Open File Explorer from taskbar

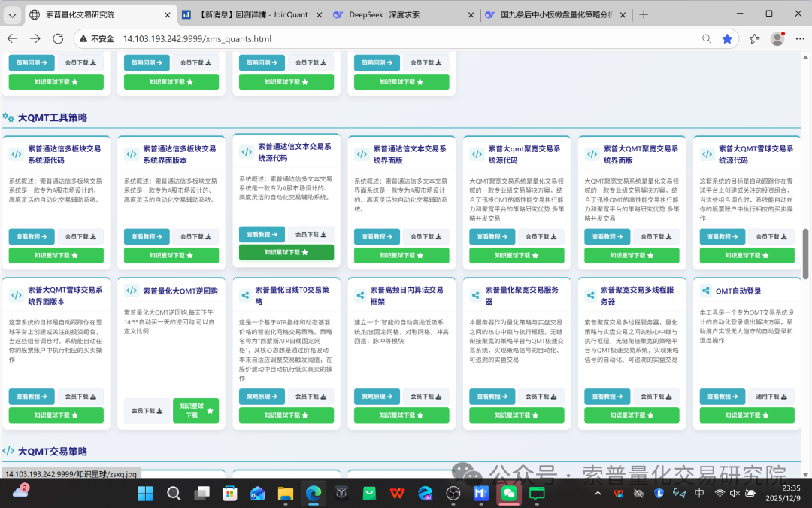coord(286,494)
